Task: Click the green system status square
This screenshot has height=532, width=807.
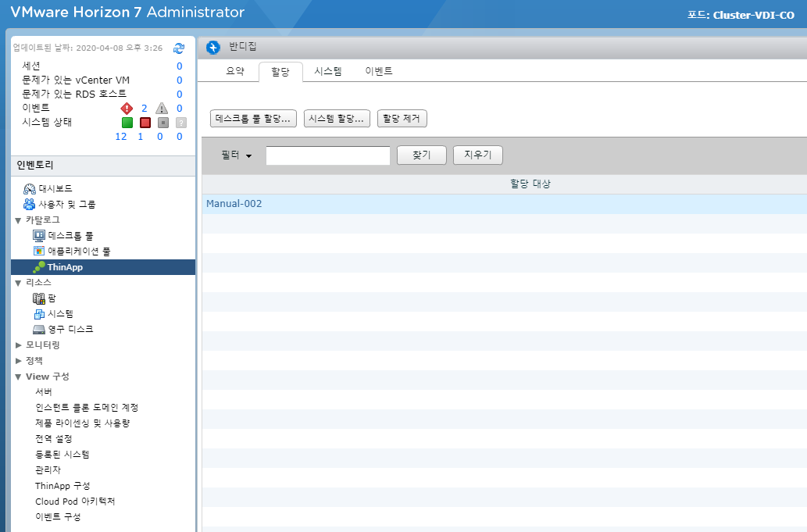Action: click(x=127, y=123)
